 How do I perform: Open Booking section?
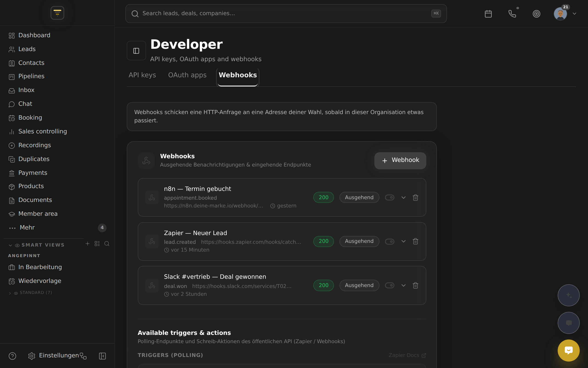[57, 118]
